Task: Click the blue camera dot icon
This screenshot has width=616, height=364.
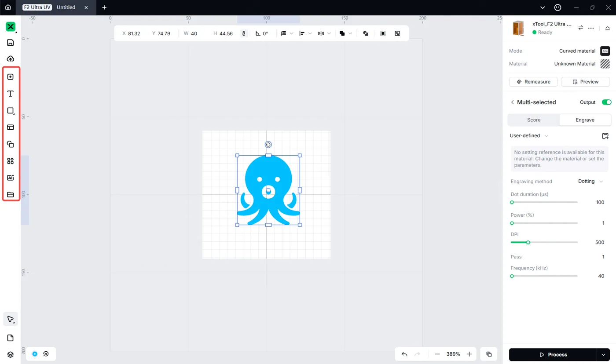Action: pyautogui.click(x=35, y=354)
